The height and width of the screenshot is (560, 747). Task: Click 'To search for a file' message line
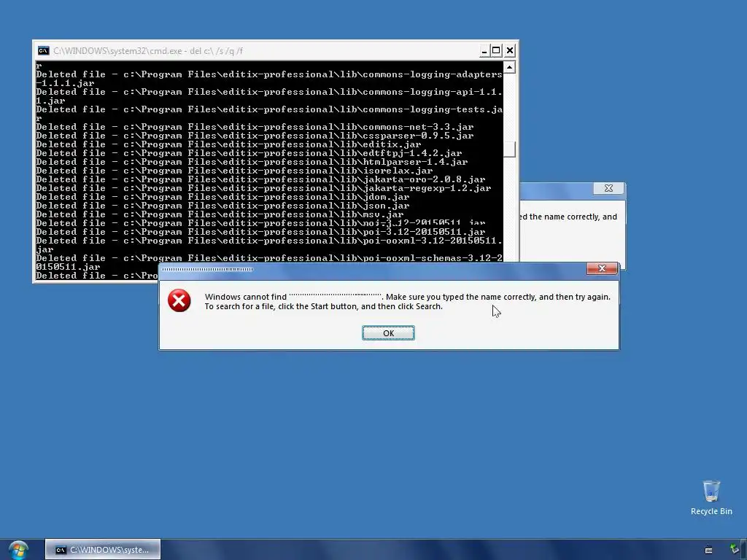coord(323,306)
